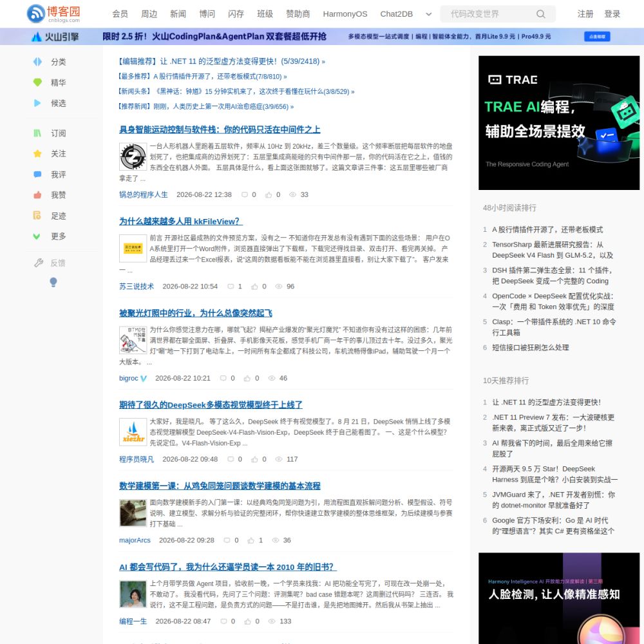Viewport: 644px width, 644px height.
Task: Open the 新闻 navigation menu item
Action: tap(178, 14)
